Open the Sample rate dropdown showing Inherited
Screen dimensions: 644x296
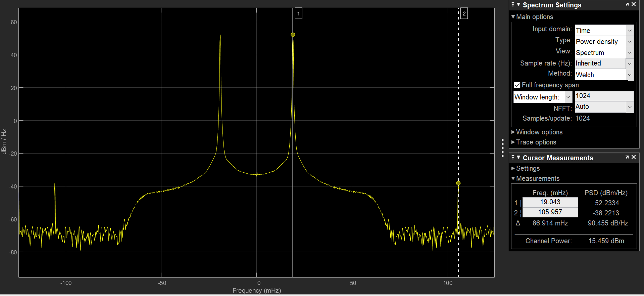[630, 63]
